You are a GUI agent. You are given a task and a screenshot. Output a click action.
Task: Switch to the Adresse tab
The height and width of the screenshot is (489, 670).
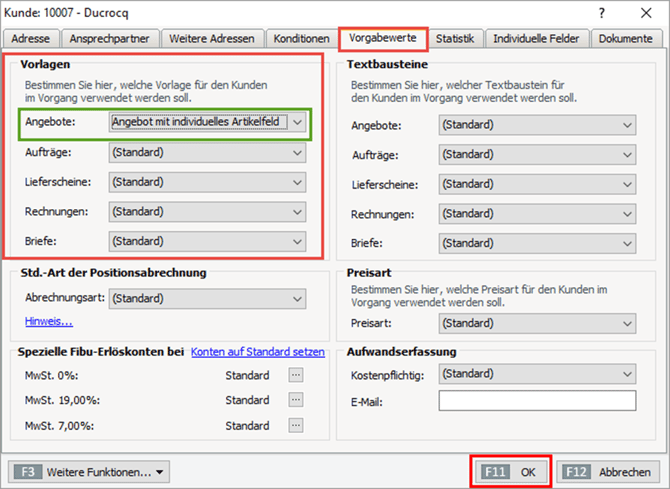coord(32,39)
